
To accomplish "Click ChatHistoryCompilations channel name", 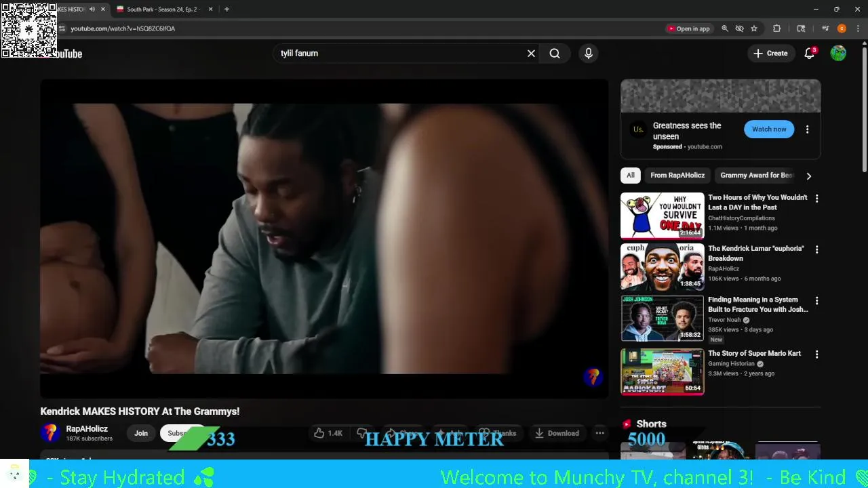I will (741, 218).
